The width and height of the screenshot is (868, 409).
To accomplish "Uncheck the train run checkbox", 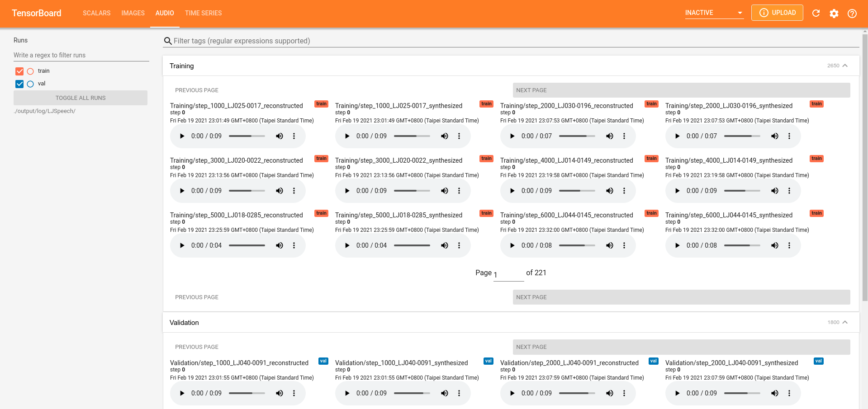I will [19, 71].
